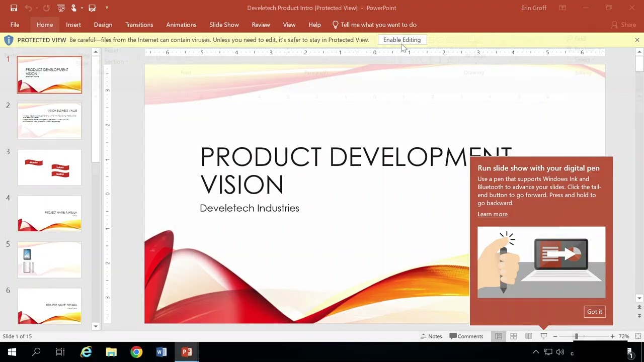Image resolution: width=644 pixels, height=362 pixels.
Task: Click the Redo icon in the title bar
Action: click(46, 8)
